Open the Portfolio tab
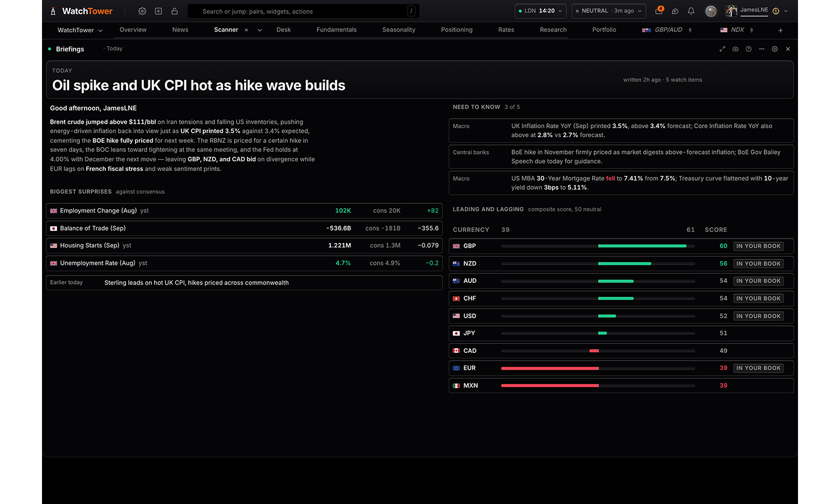The image size is (840, 504). point(604,30)
